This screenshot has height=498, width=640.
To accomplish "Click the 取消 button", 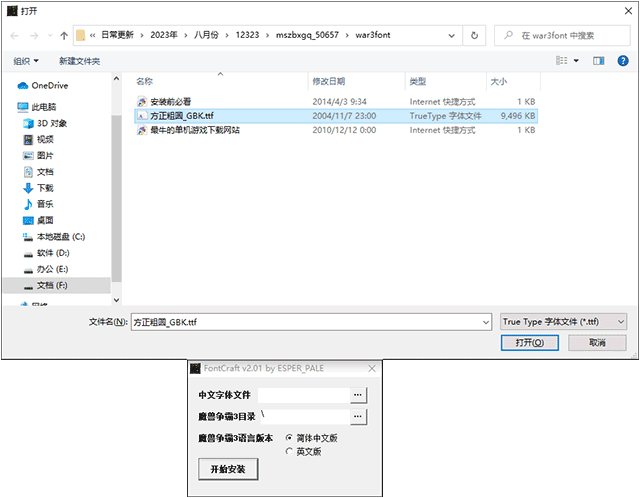I will point(597,342).
